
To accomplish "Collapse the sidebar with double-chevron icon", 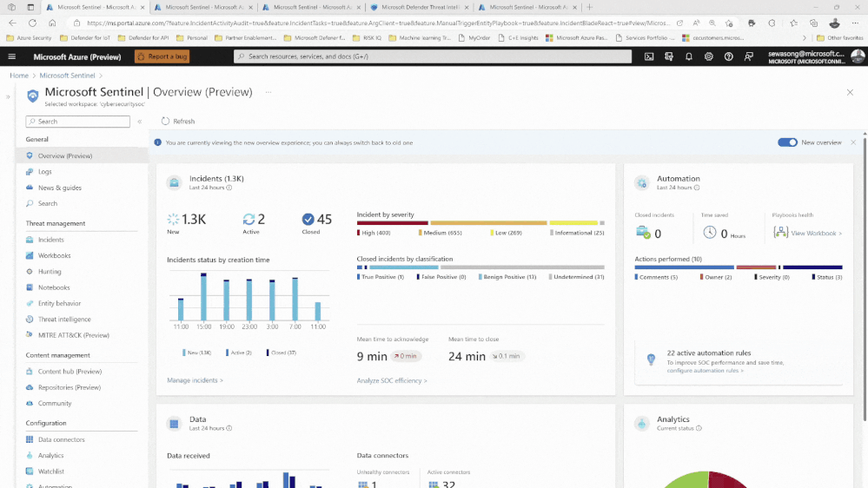I will 140,122.
